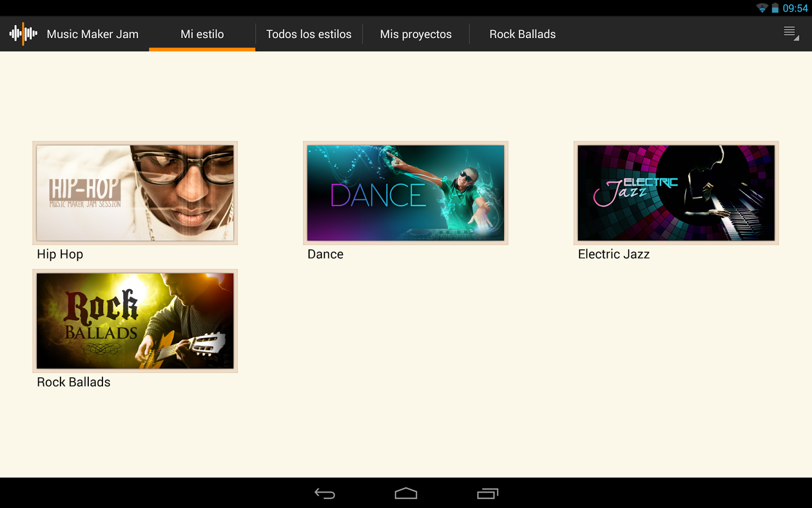Image resolution: width=812 pixels, height=508 pixels.
Task: Switch to the Mis proyectos tab
Action: pos(416,34)
